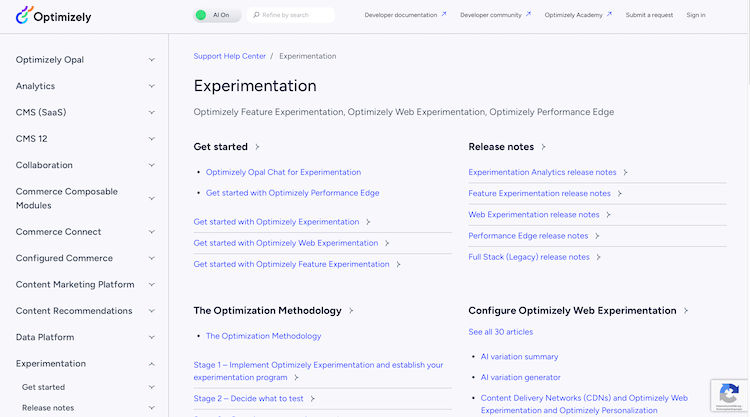
Task: Expand Optimizely Opal sidebar section
Action: coord(152,60)
